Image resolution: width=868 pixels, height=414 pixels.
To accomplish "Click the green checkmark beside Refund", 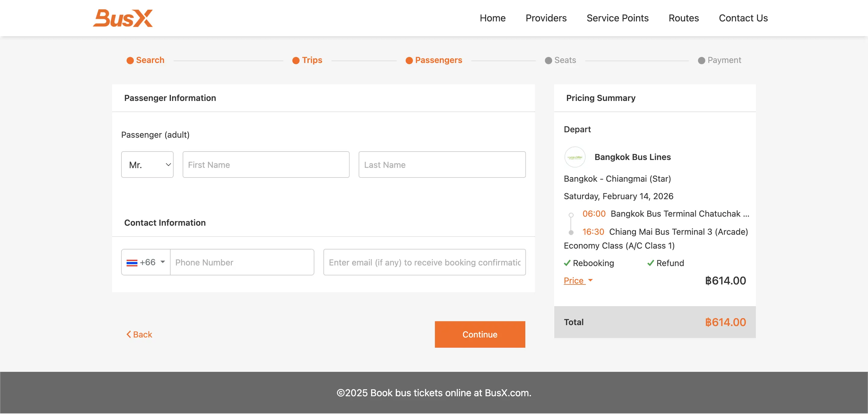I will (x=650, y=263).
